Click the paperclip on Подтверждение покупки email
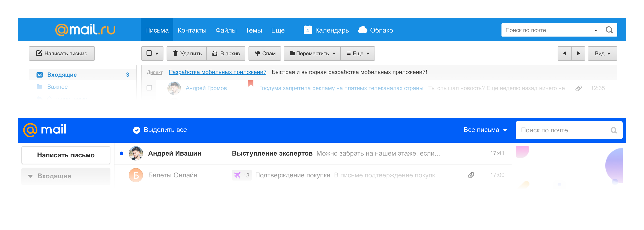The height and width of the screenshot is (230, 644). tap(471, 175)
